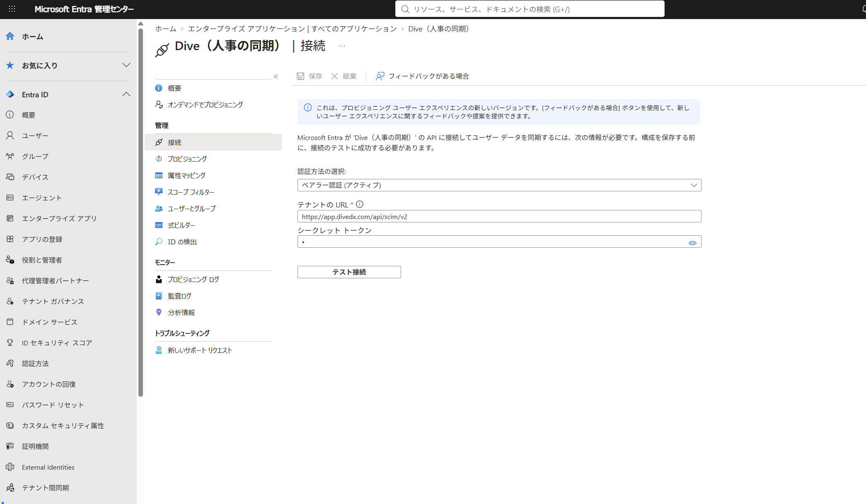The width and height of the screenshot is (866, 504).
Task: Open プロビジョニング under 管理
Action: tap(187, 159)
